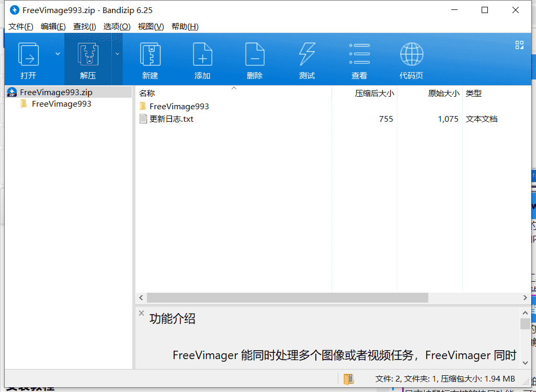Open the 文件(F) menu
The image size is (536, 392).
pos(21,27)
